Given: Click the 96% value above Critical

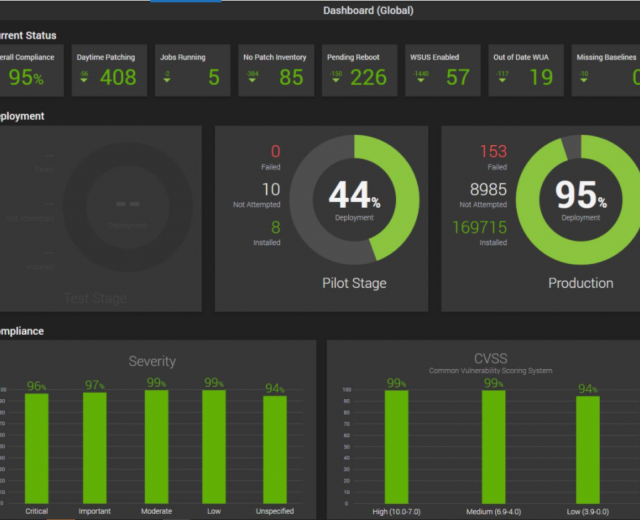Looking at the screenshot, I should click(x=36, y=386).
